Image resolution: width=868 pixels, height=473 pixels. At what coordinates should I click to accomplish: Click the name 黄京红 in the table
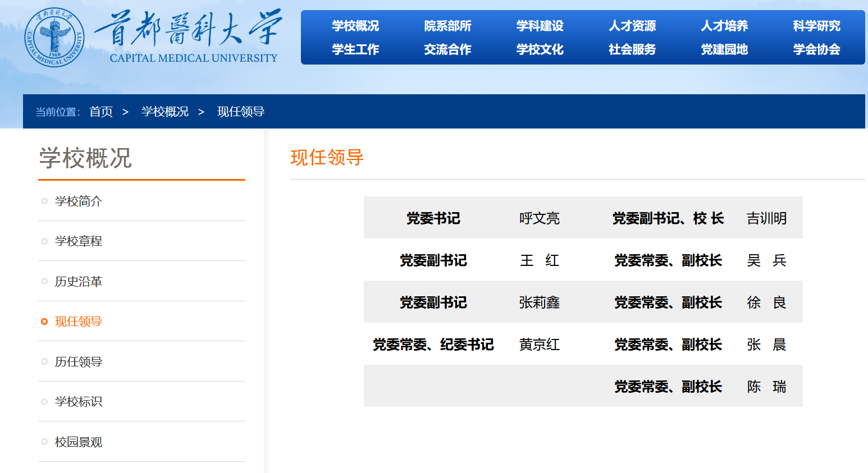[540, 345]
